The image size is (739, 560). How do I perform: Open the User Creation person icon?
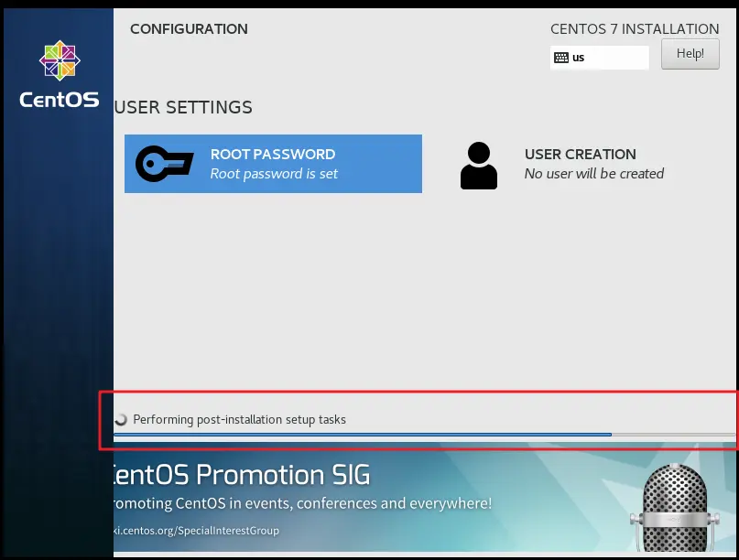click(x=478, y=166)
